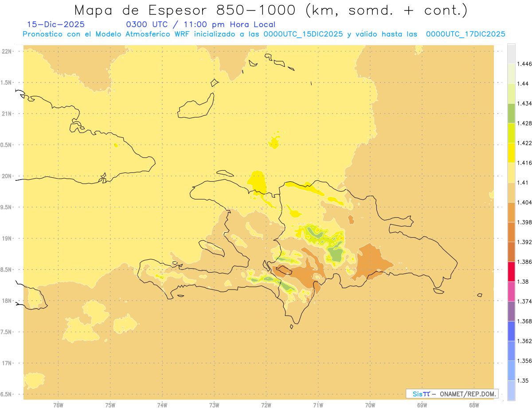The width and height of the screenshot is (532, 411).
Task: Select the bright yellow color bar segment above 1.416
Action: pyautogui.click(x=512, y=153)
